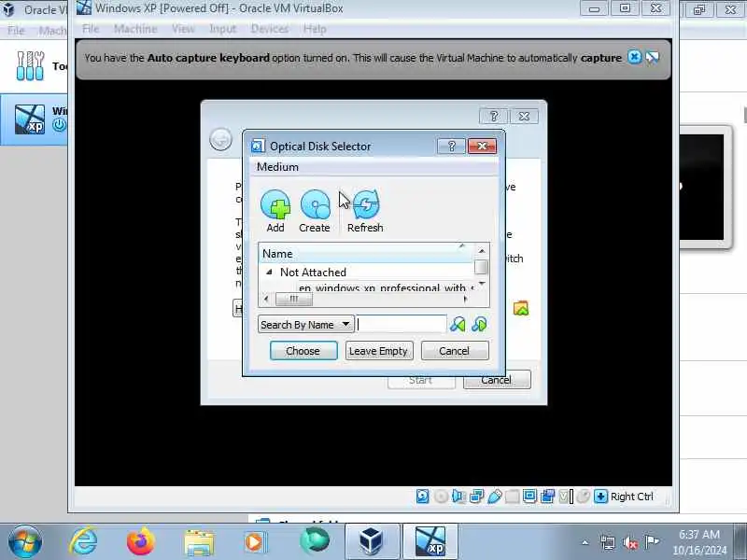Click the network adapters status icon
This screenshot has height=560, width=747.
(476, 497)
